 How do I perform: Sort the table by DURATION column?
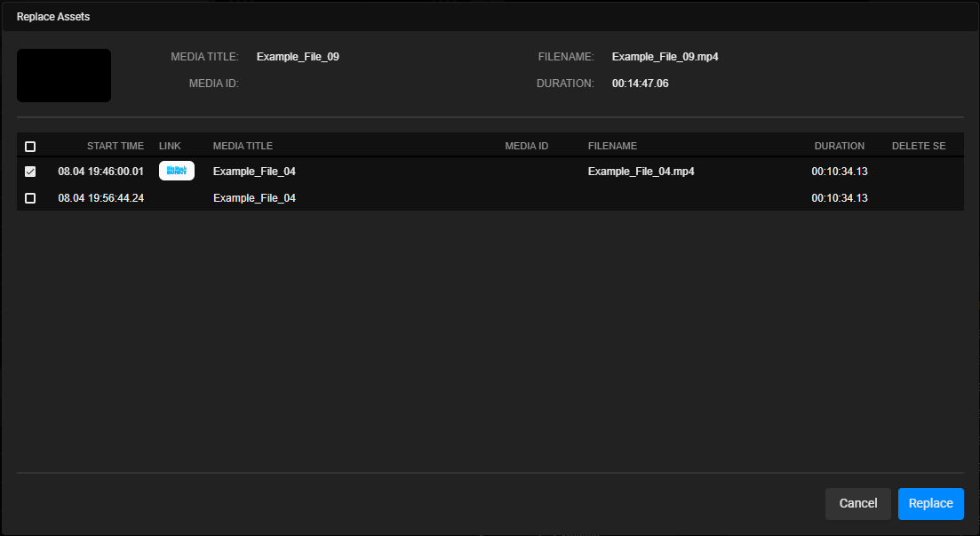840,146
